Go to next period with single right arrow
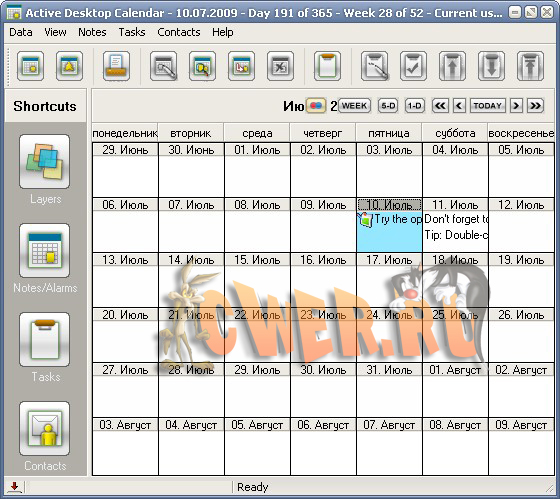Viewport: 560px width, 499px height. (x=516, y=106)
